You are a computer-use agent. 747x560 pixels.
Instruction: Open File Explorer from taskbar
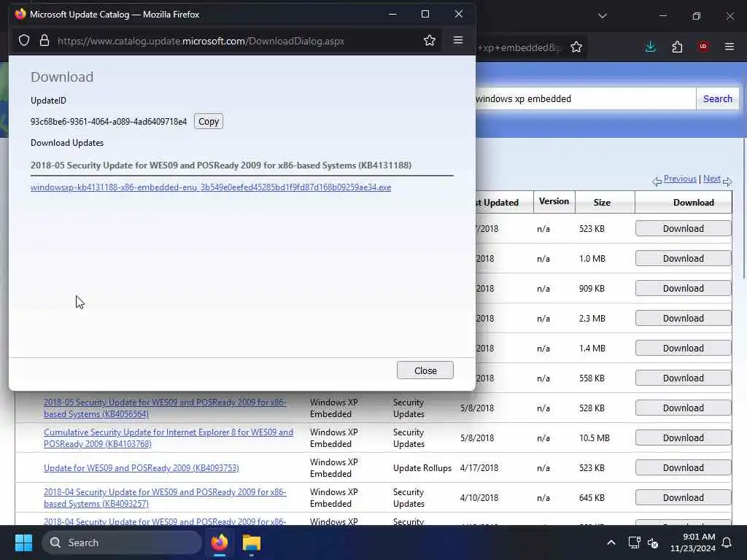pyautogui.click(x=252, y=542)
